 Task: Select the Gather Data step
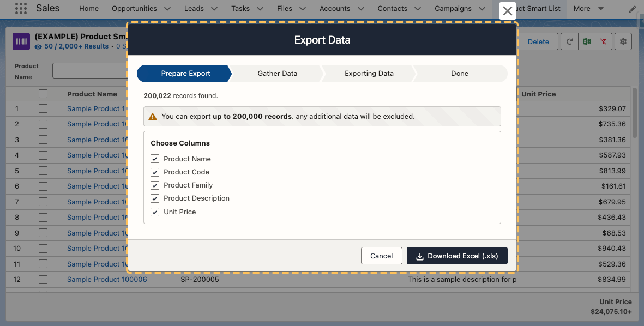(x=277, y=74)
